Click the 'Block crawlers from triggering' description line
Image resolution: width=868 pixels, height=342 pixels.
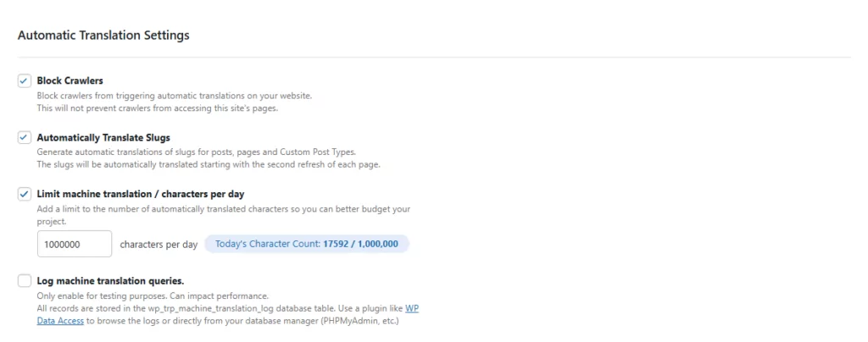[x=175, y=96]
